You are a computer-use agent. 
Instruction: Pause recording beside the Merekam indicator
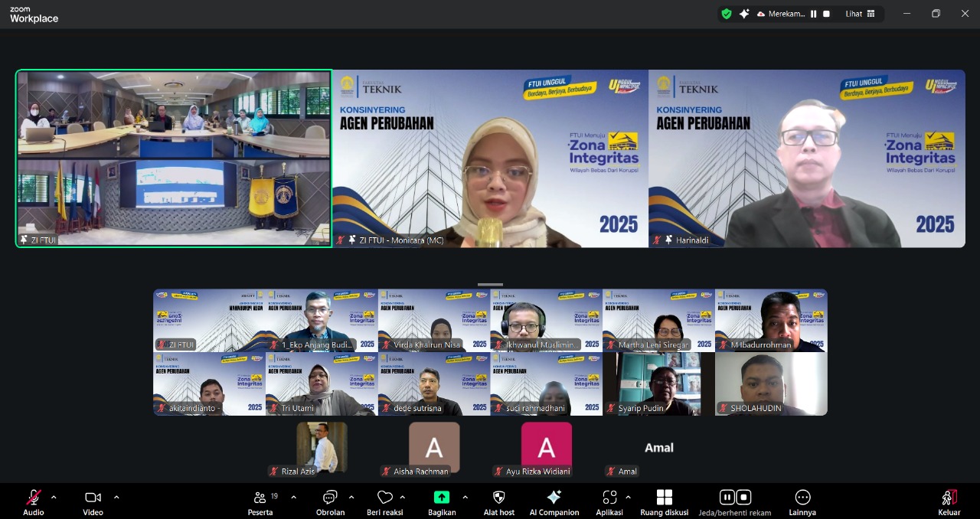pos(814,14)
